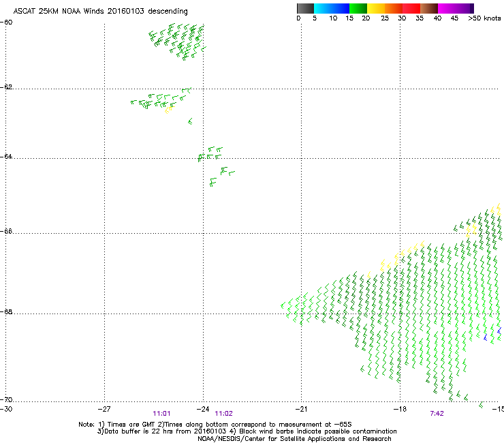504x443 pixels.
Task: Click the -18 longitude axis label
Action: pyautogui.click(x=400, y=409)
